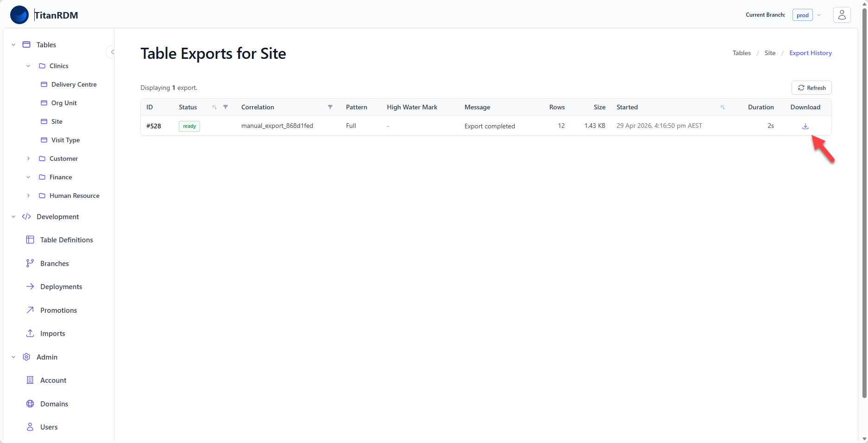Filter the Correlation column
The width and height of the screenshot is (868, 443).
pyautogui.click(x=330, y=107)
